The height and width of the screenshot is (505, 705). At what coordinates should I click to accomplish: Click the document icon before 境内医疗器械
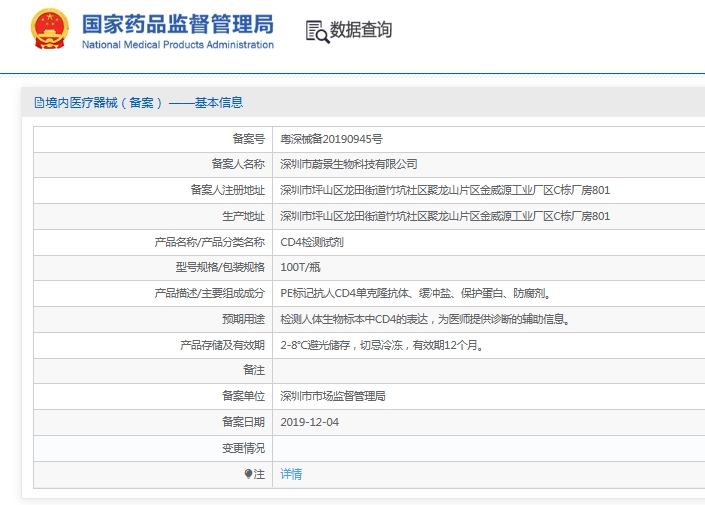(39, 103)
